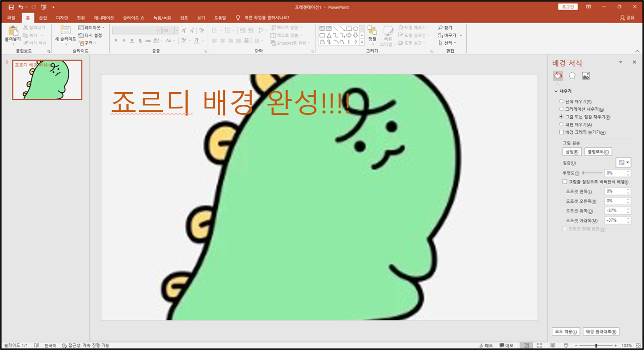Click the Arrange (정렬) icon
The image size is (644, 350).
372,31
